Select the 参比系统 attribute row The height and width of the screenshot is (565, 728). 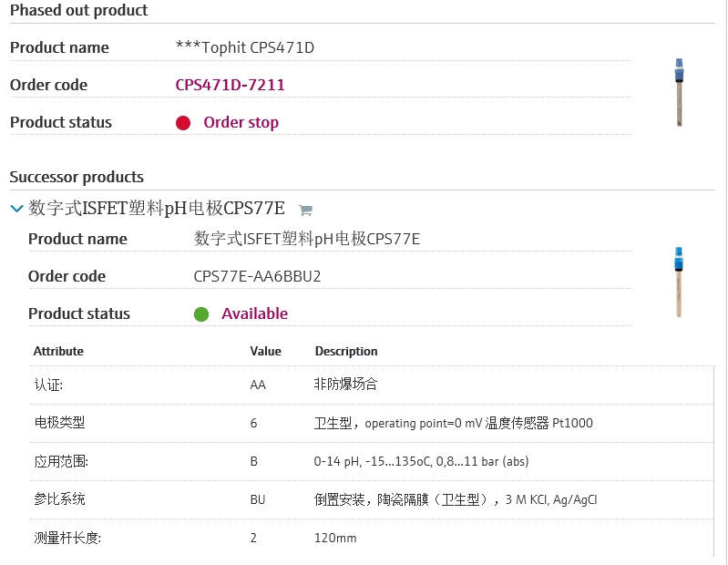pyautogui.click(x=371, y=499)
